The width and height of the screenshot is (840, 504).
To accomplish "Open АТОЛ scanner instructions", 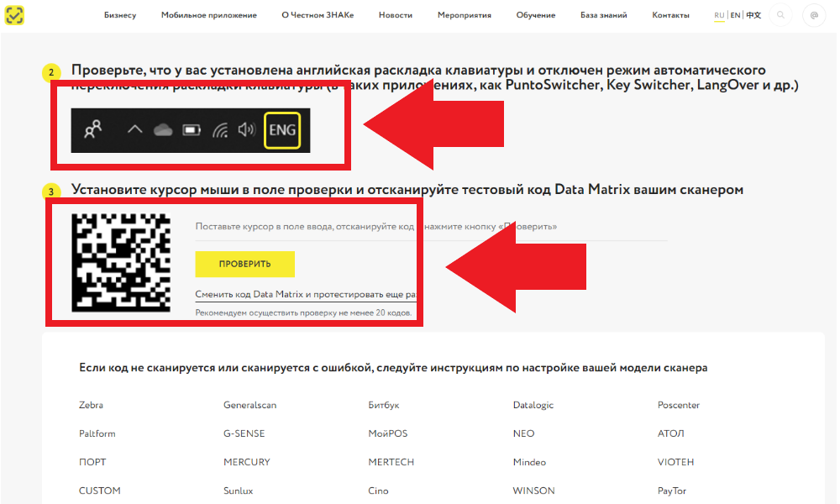I will [670, 433].
